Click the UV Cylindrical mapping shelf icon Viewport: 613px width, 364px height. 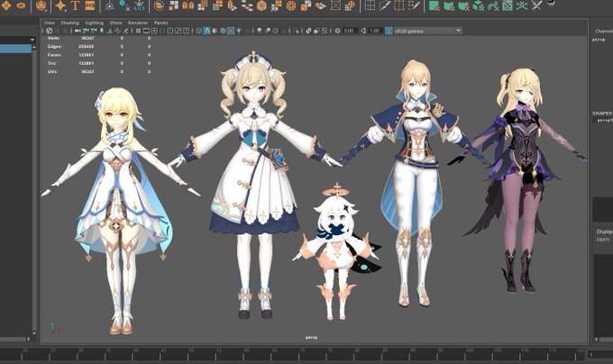(x=448, y=5)
